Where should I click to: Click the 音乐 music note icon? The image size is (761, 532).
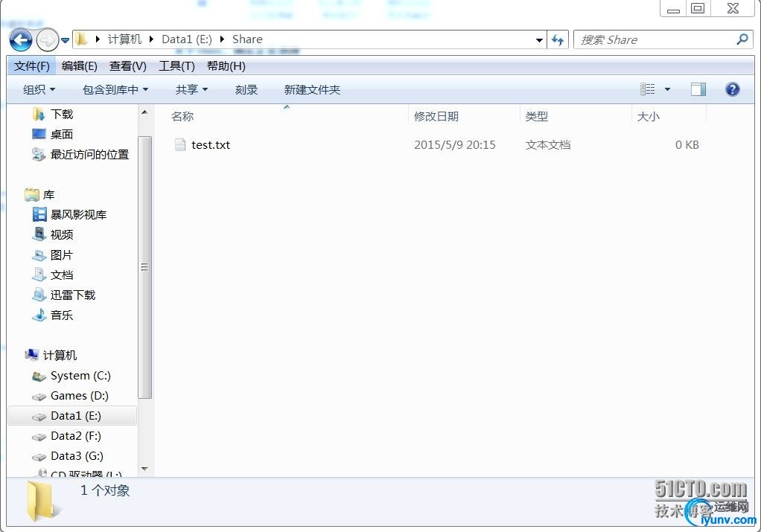click(x=39, y=315)
